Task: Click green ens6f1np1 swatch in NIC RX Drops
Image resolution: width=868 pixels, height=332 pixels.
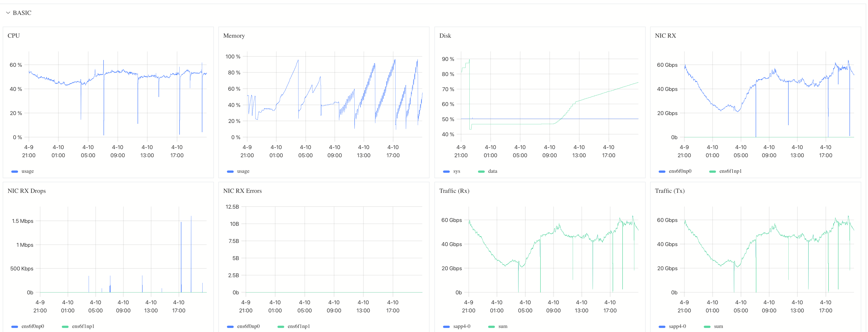Action: pyautogui.click(x=65, y=327)
